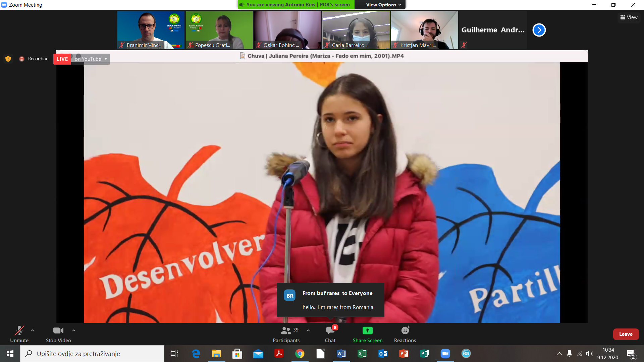This screenshot has width=644, height=362.
Task: Show hidden system tray icons
Action: [559, 354]
